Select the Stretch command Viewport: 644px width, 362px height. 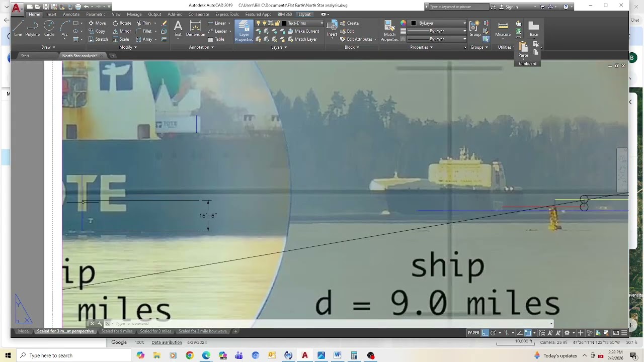coord(98,39)
